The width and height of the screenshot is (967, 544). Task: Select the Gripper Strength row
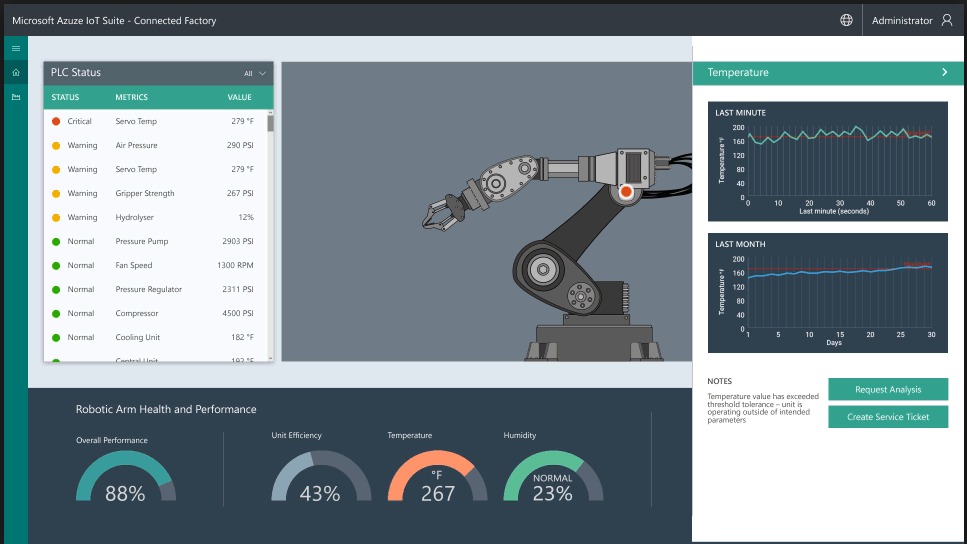155,194
